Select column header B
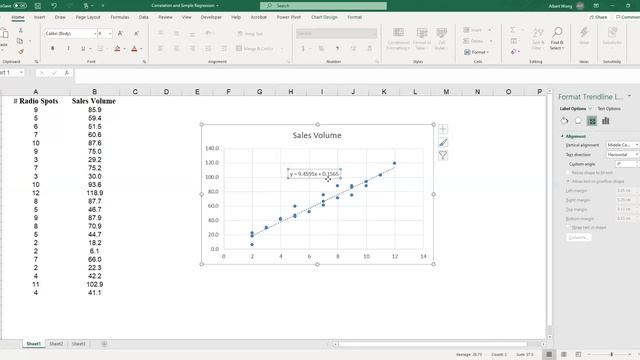This screenshot has width=640, height=360. click(94, 92)
